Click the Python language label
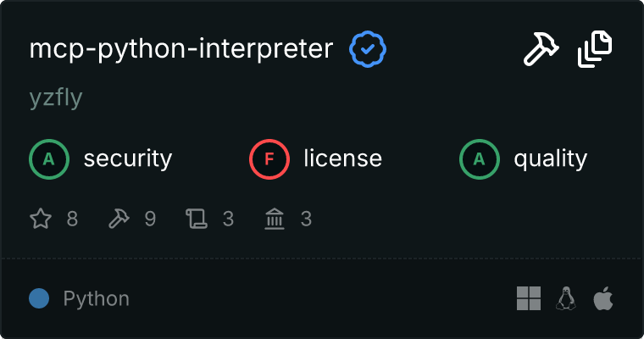The width and height of the screenshot is (644, 339). (x=97, y=298)
